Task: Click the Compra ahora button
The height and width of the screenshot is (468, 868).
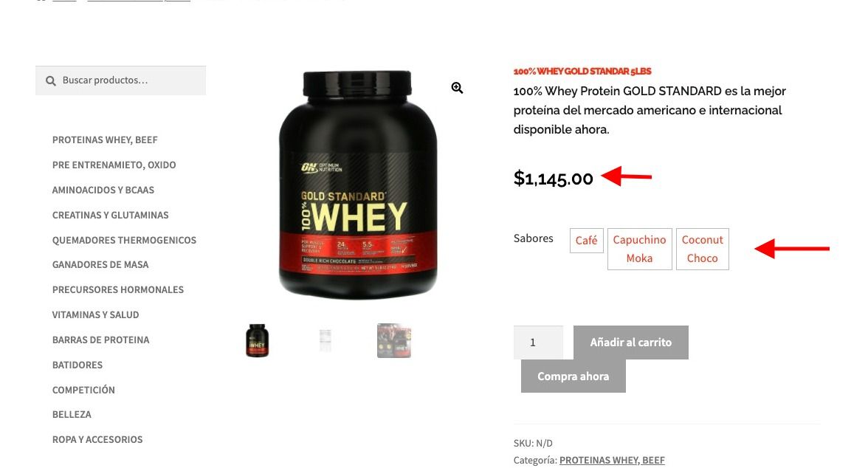Action: click(573, 376)
